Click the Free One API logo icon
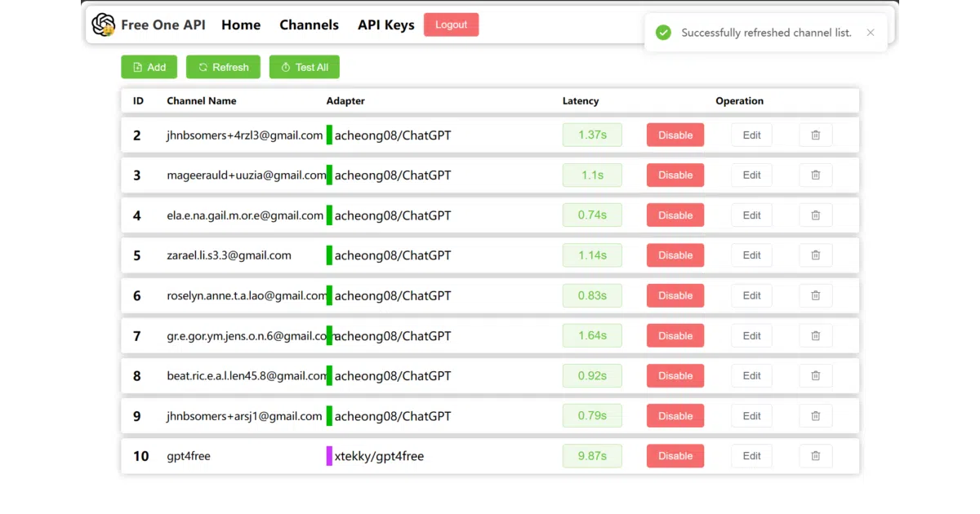 click(104, 24)
